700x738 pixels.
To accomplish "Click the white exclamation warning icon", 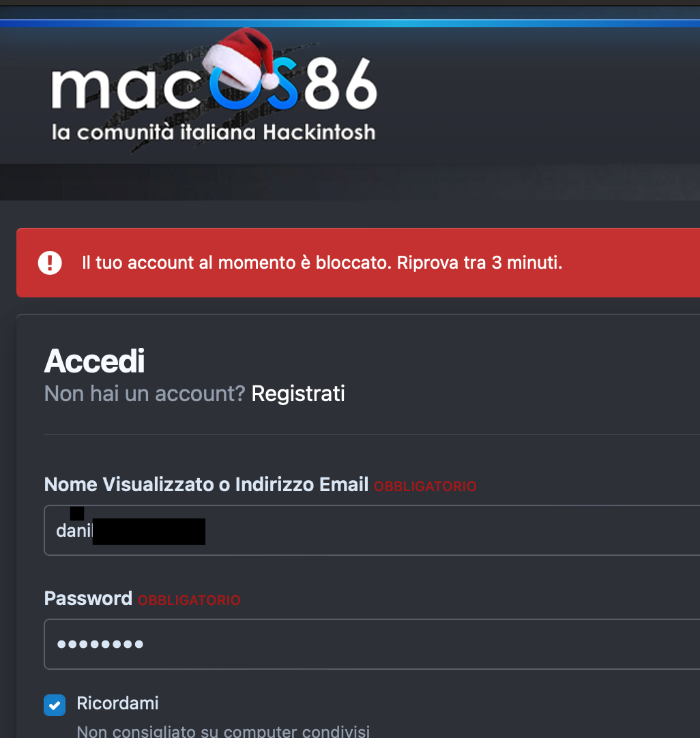I will tap(50, 263).
